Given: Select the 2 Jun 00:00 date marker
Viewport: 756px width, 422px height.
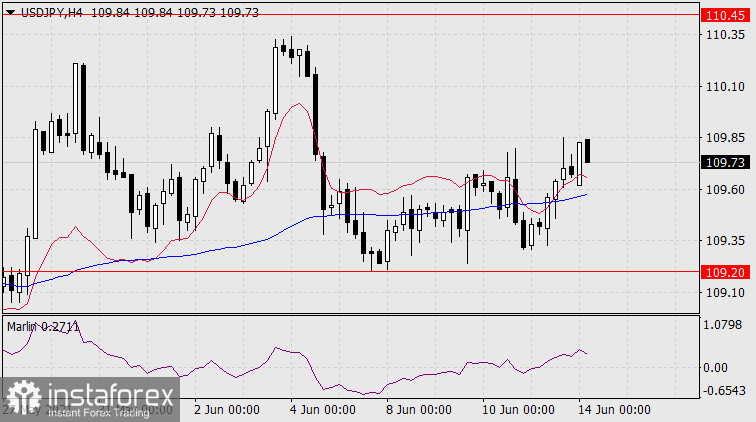Looking at the screenshot, I should 226,409.
